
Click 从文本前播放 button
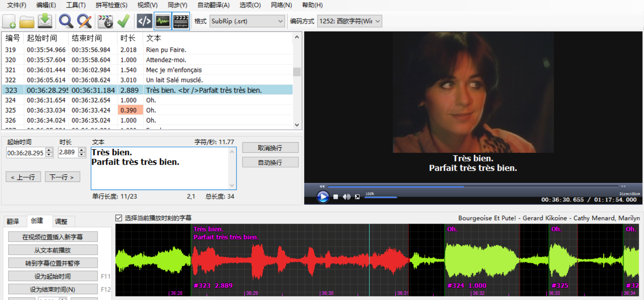coord(53,250)
